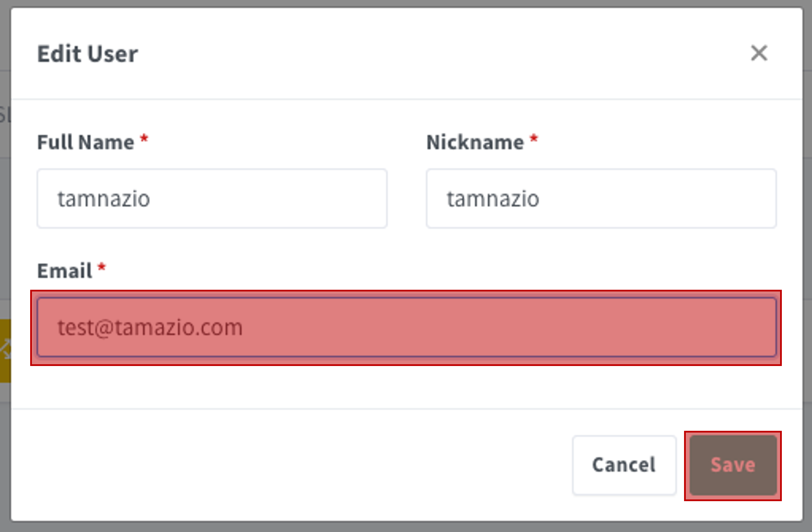Click the Full Name label
The height and width of the screenshot is (532, 812).
pos(86,142)
